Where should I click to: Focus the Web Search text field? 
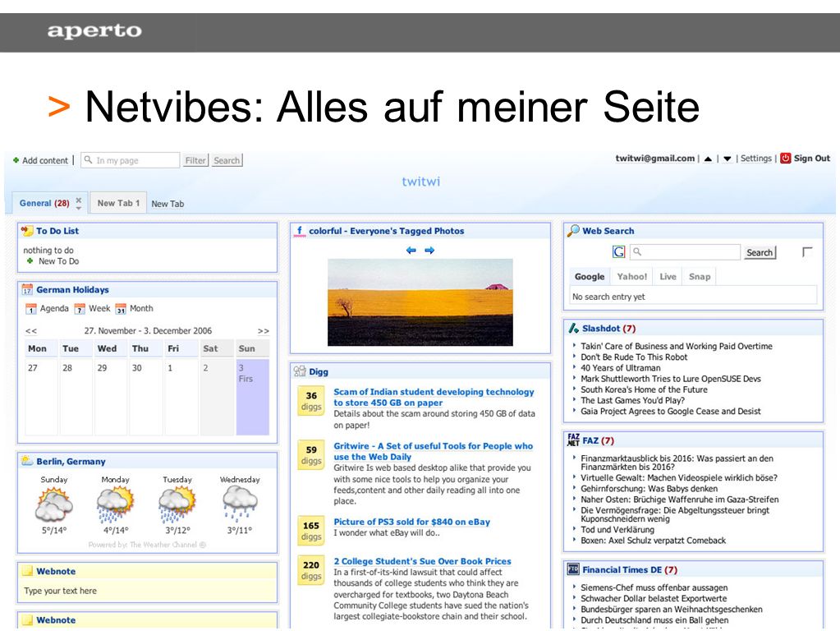pos(685,252)
